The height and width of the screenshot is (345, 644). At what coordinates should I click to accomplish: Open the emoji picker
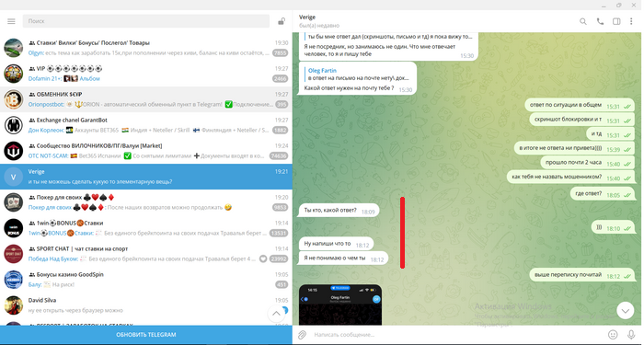(x=613, y=335)
